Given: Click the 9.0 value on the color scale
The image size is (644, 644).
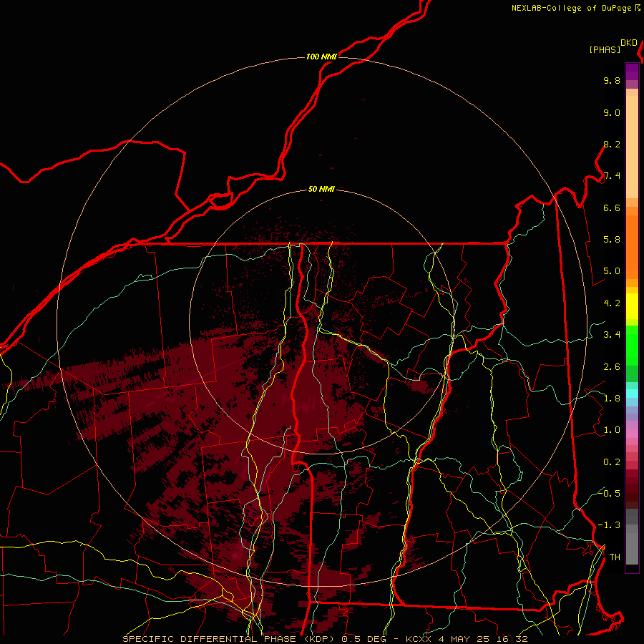Looking at the screenshot, I should 612,112.
